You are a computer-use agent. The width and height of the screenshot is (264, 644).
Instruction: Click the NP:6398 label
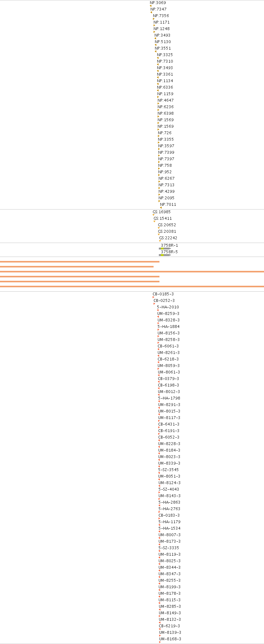[166, 113]
